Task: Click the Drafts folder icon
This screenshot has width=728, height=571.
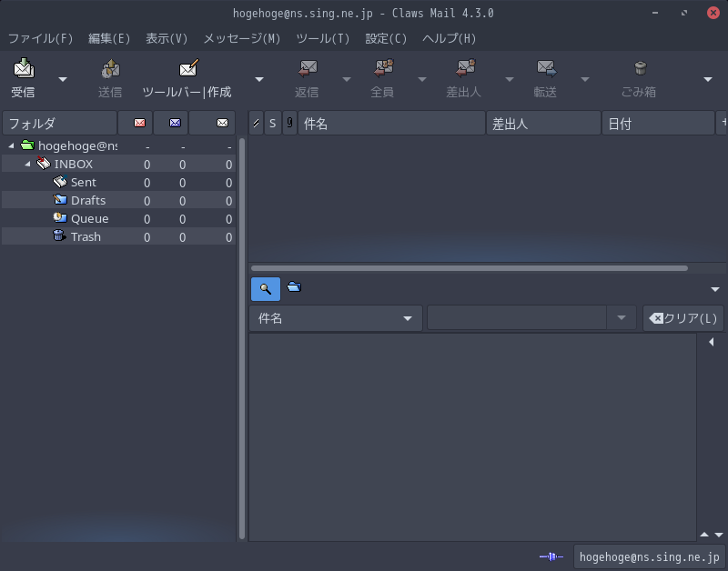Action: pos(60,200)
